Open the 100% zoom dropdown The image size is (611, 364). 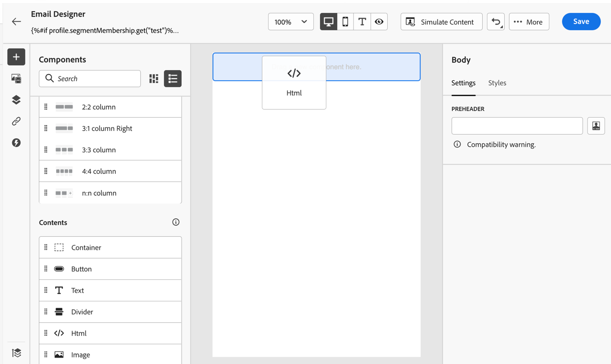pos(291,22)
